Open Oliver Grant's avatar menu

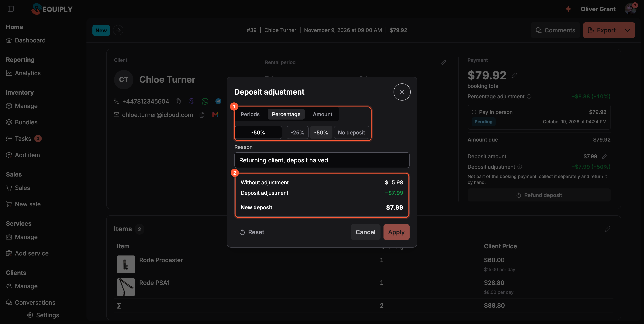(630, 9)
